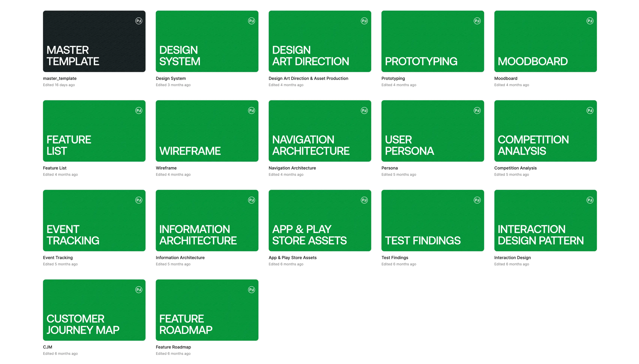The image size is (639, 364).
Task: Click 'Edited 4 months ago' under Prototyping
Action: tap(399, 85)
